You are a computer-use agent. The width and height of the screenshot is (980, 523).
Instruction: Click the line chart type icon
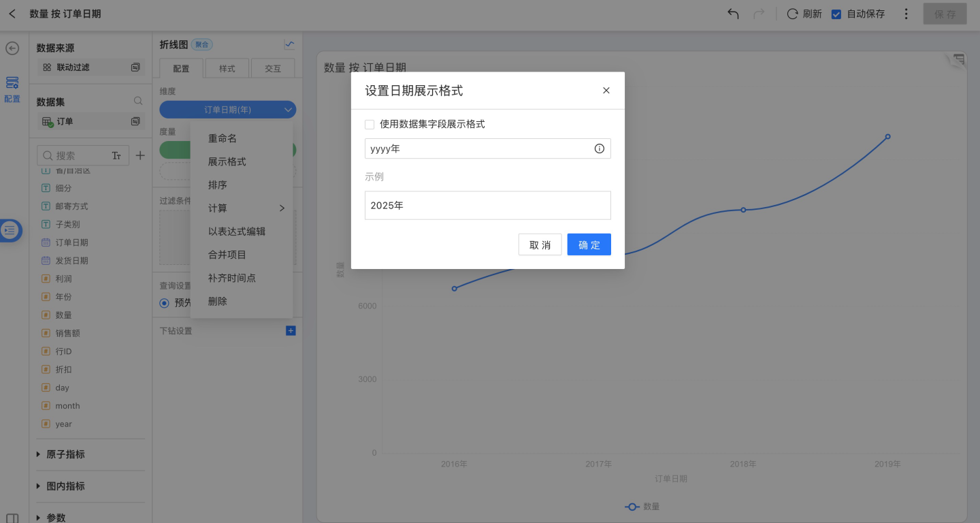coord(289,44)
